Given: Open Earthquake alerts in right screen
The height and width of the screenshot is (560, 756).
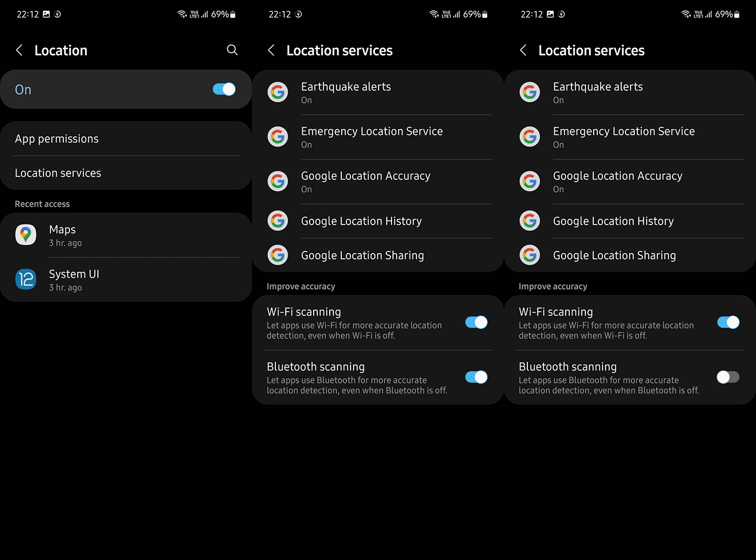Looking at the screenshot, I should click(x=630, y=92).
